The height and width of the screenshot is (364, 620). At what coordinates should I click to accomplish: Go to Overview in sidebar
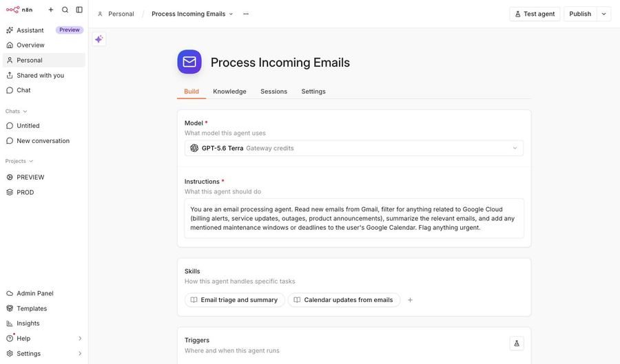[44, 45]
